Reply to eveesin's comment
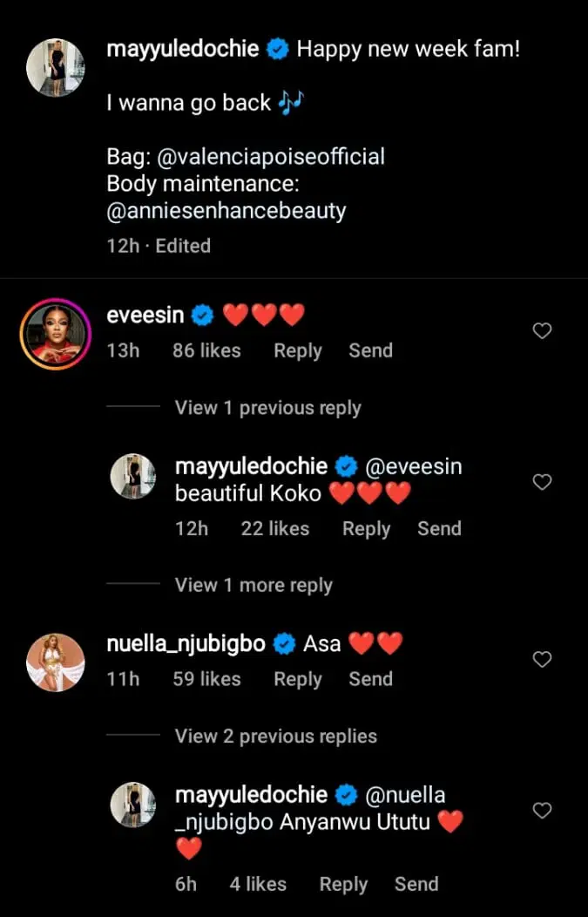 [298, 350]
